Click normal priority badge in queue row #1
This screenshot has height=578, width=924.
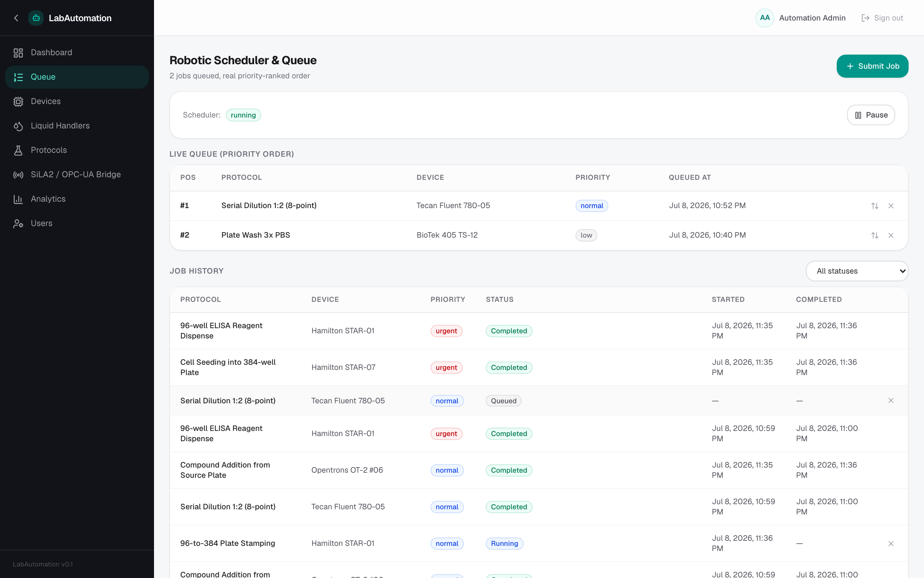pos(591,206)
